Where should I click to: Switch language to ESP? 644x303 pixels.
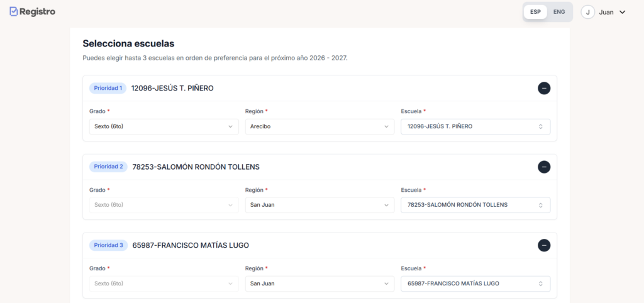point(535,12)
